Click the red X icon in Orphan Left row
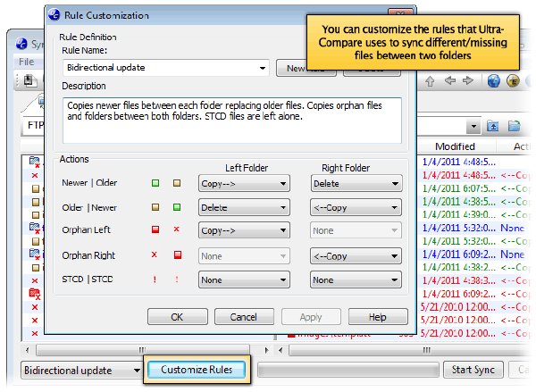Viewport: 536px width, 392px height. [176, 229]
